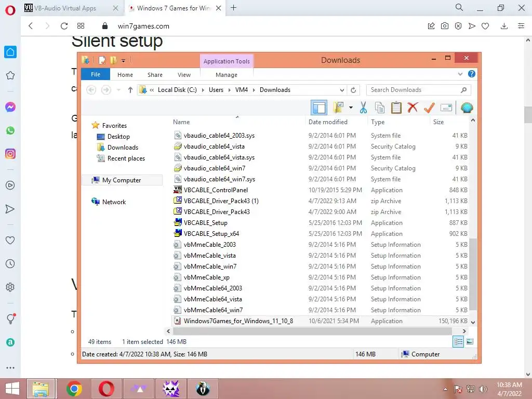Image resolution: width=532 pixels, height=399 pixels.
Task: Open Opera home speed dial sidebar icon
Action: coord(10,52)
